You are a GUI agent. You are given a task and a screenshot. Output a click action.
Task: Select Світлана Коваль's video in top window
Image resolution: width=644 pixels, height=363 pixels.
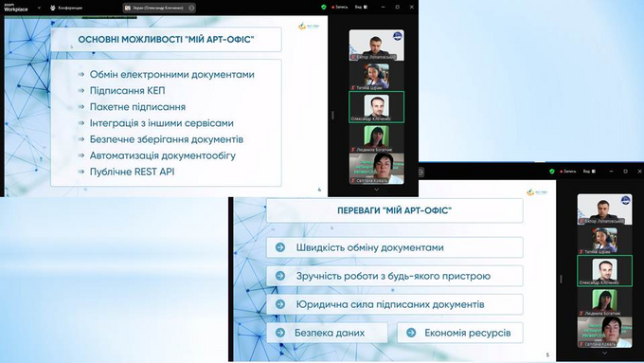376,168
